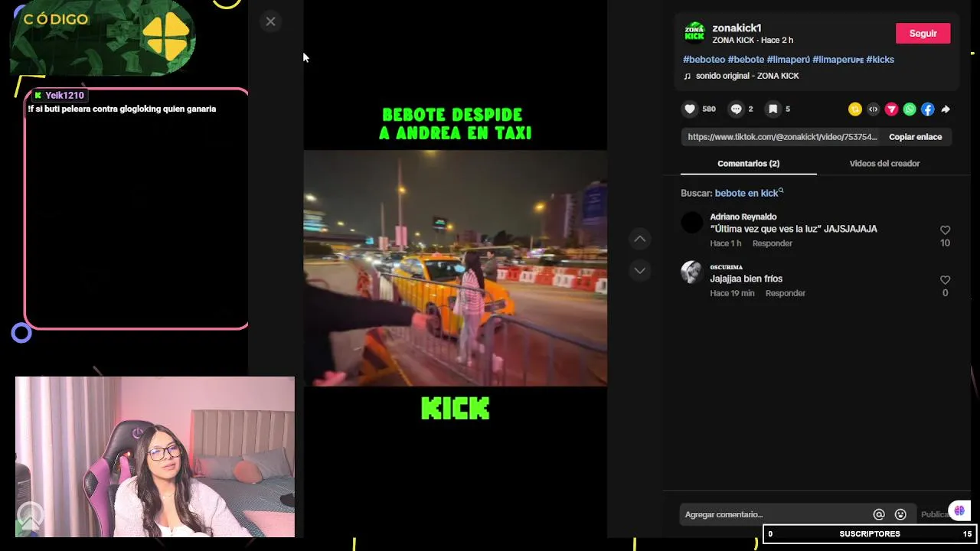Image resolution: width=980 pixels, height=551 pixels.
Task: Open OSCURIMA's profile picture
Action: click(691, 272)
